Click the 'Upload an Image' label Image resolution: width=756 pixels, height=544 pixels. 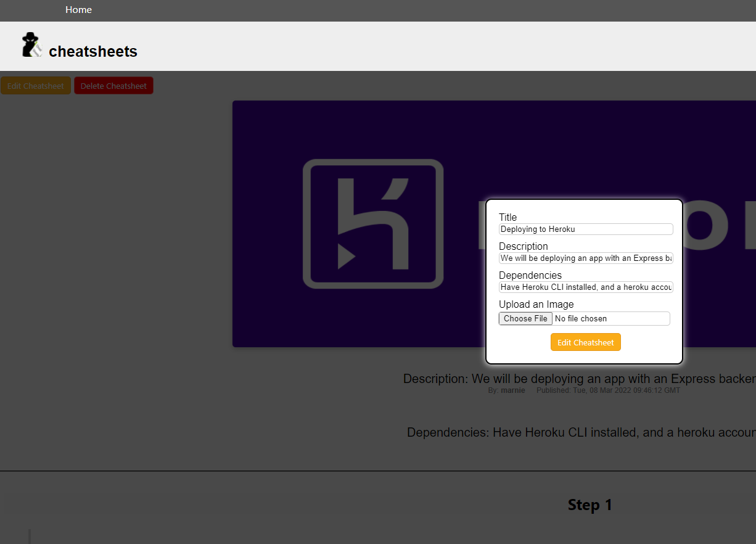point(536,304)
